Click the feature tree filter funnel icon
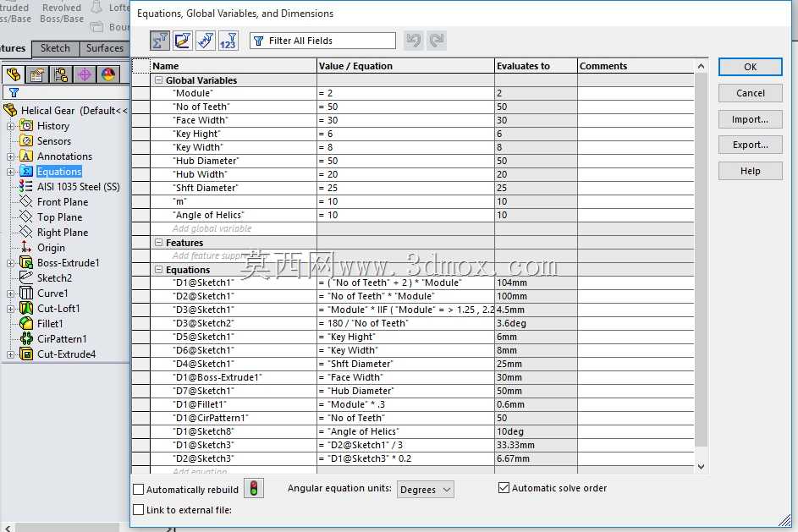Viewport: 798px width, 532px height. [x=14, y=92]
